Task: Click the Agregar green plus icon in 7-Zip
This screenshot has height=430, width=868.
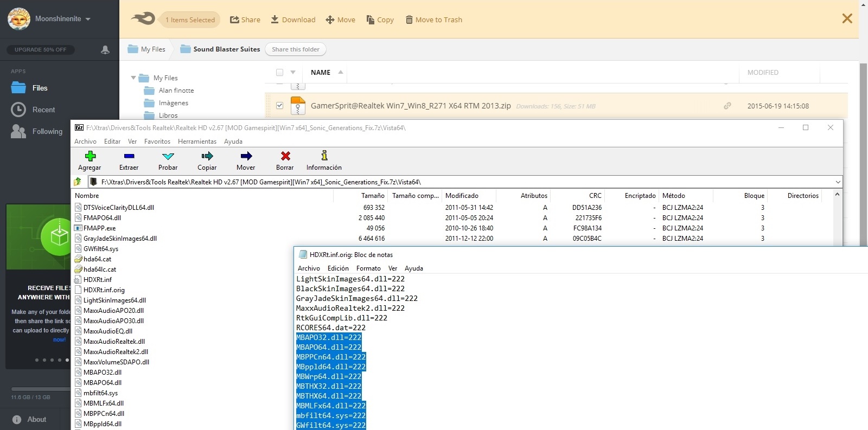Action: (90, 156)
